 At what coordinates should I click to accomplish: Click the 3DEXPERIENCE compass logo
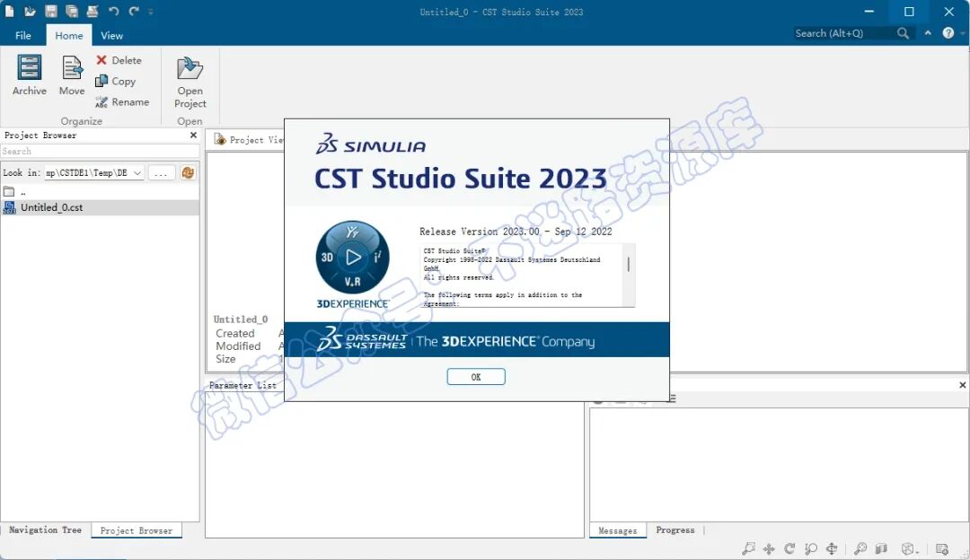point(353,258)
